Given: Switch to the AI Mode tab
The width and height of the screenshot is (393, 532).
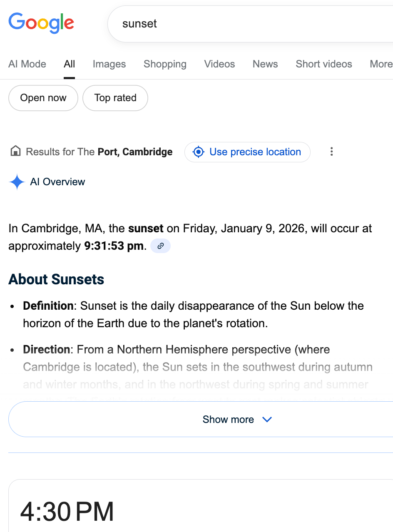Looking at the screenshot, I should click(27, 64).
